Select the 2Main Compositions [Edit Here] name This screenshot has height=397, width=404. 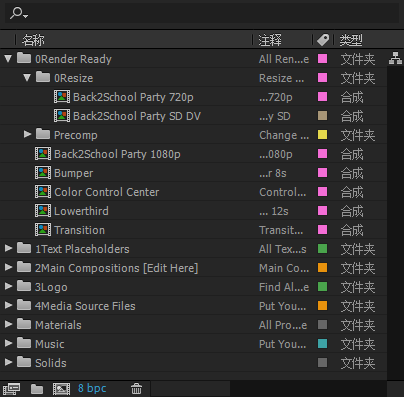click(116, 268)
